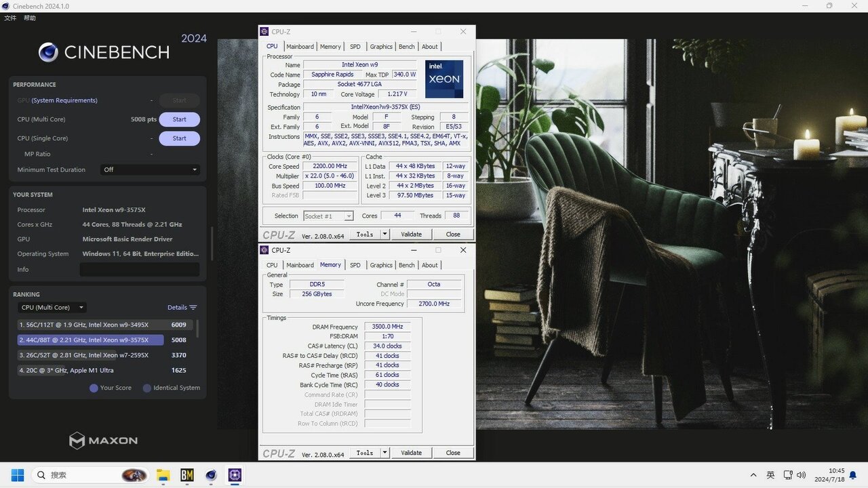Click the Windows Start button
Viewport: 868px width, 488px height.
coord(18,475)
